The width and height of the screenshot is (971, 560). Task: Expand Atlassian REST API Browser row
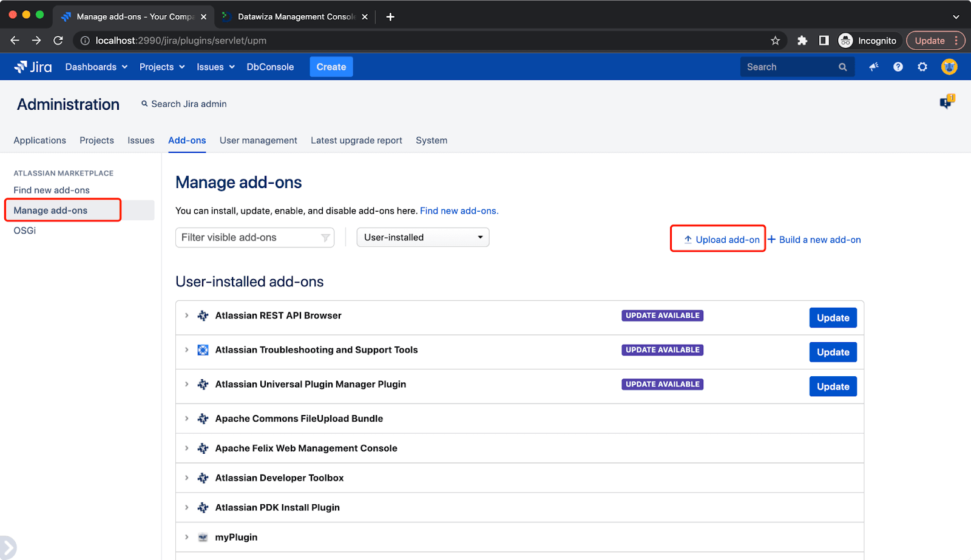click(x=186, y=315)
